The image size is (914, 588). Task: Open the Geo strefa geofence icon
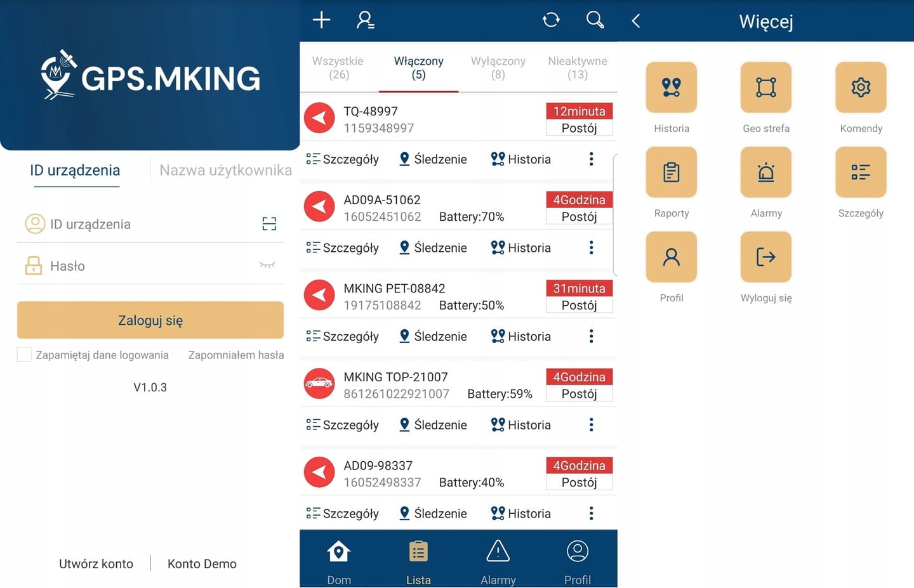coord(765,88)
